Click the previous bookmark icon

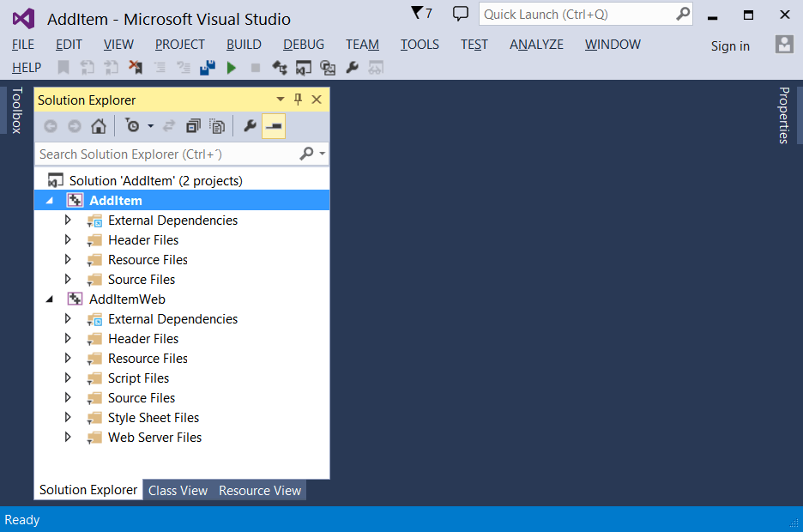88,68
